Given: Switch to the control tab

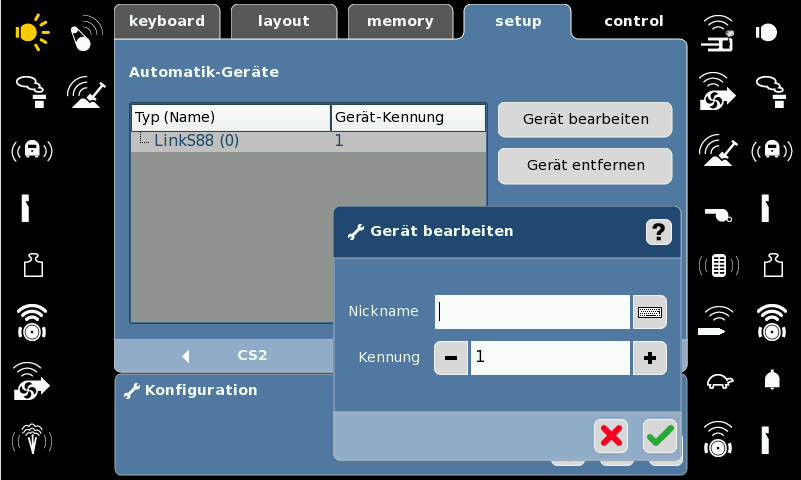Looking at the screenshot, I should tap(633, 21).
